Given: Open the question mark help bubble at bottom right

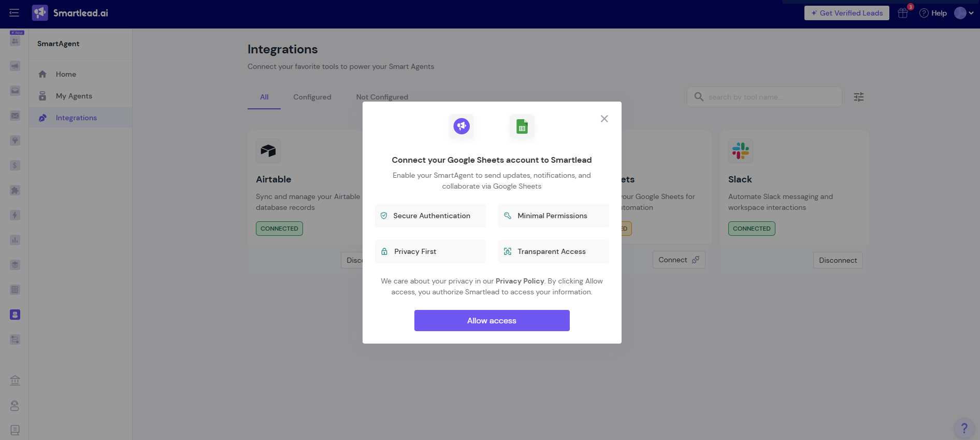Looking at the screenshot, I should (964, 428).
